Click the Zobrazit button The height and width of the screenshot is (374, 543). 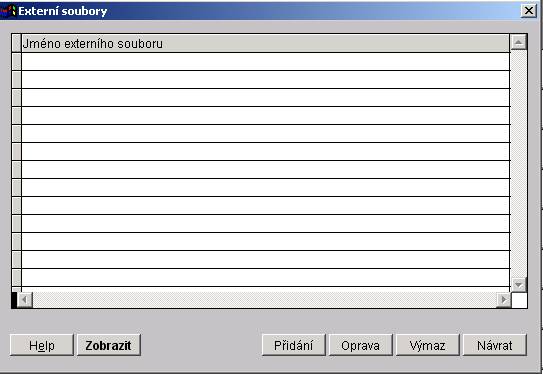[109, 345]
